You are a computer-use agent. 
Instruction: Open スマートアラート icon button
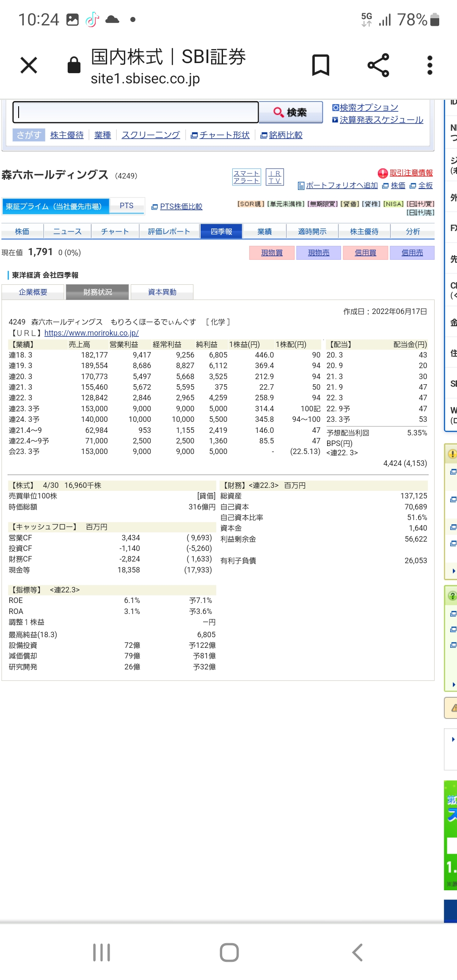coord(246,177)
